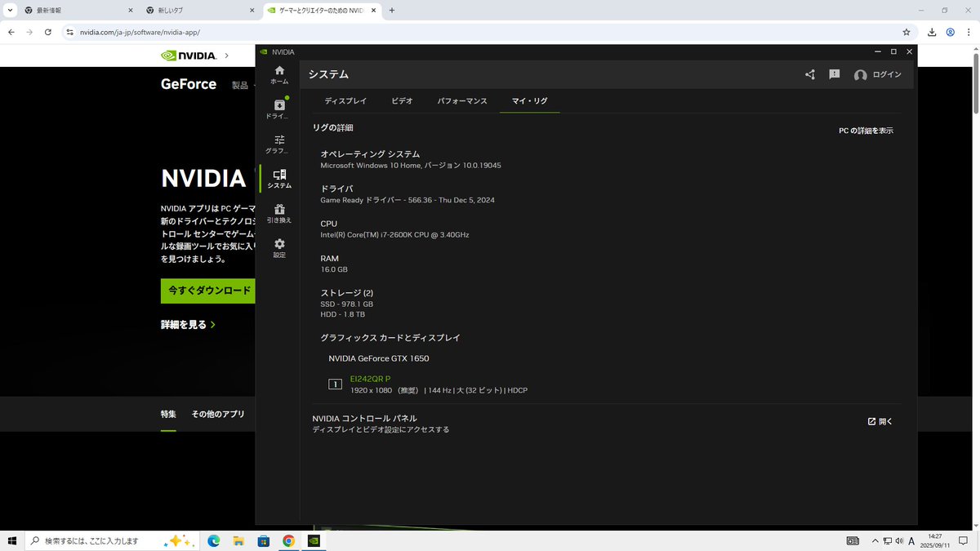Open Chrome downloads icon

coord(932,32)
